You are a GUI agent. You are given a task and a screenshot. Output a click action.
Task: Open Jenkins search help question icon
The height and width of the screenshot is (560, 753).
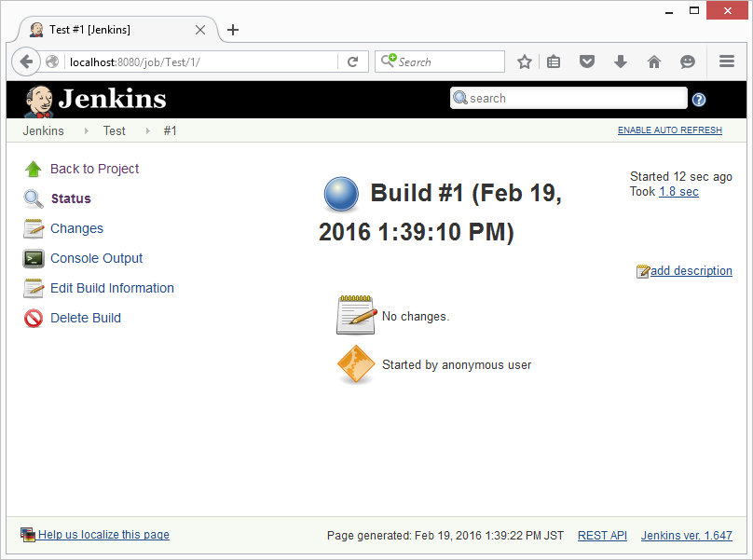(x=699, y=100)
